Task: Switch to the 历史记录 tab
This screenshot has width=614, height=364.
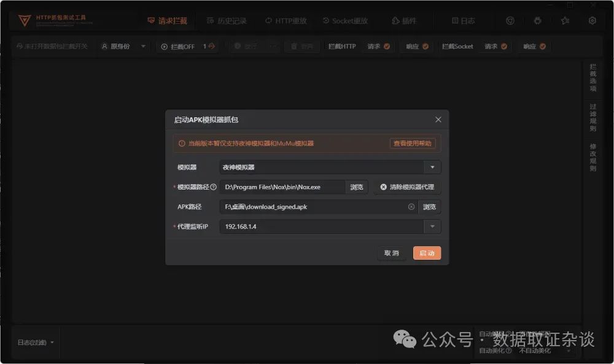Action: pos(227,20)
